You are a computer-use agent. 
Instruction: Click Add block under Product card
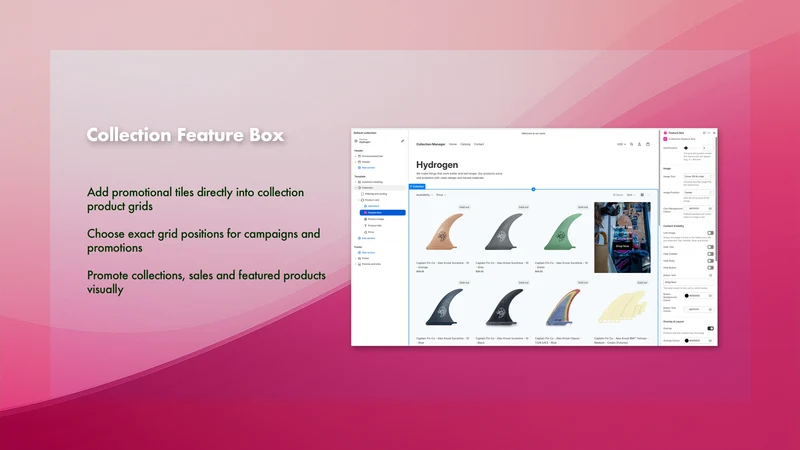[373, 206]
